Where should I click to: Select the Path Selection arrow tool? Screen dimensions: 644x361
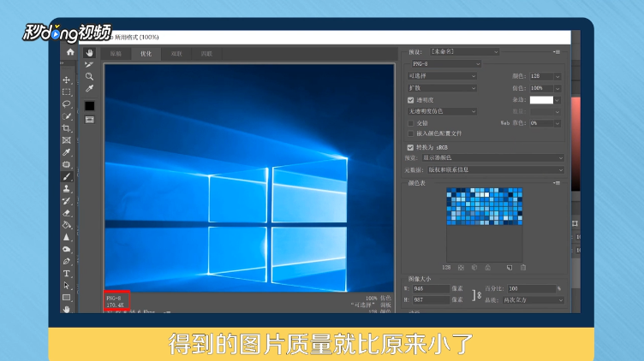coord(66,286)
